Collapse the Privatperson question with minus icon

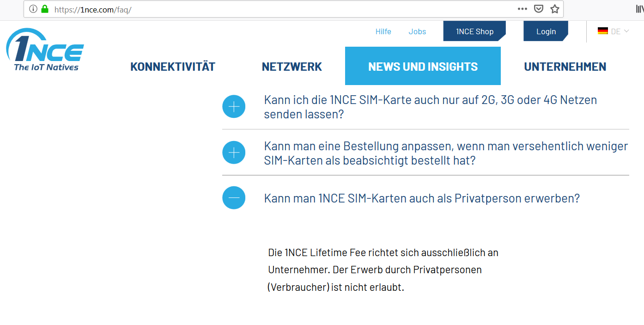(x=234, y=198)
